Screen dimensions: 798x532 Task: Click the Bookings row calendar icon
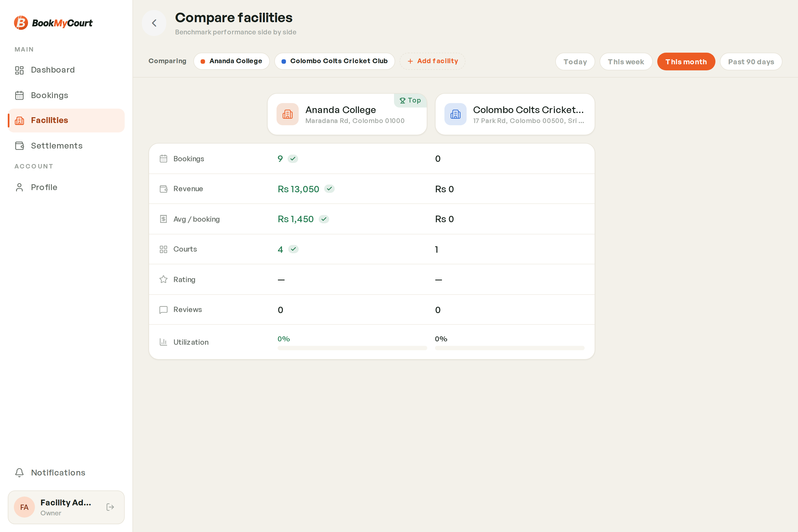click(163, 159)
